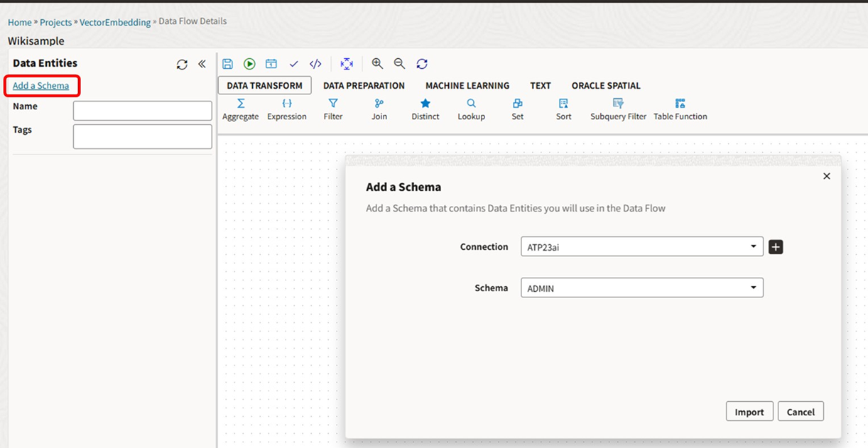Click the Name filter input field
The width and height of the screenshot is (868, 448).
click(143, 111)
